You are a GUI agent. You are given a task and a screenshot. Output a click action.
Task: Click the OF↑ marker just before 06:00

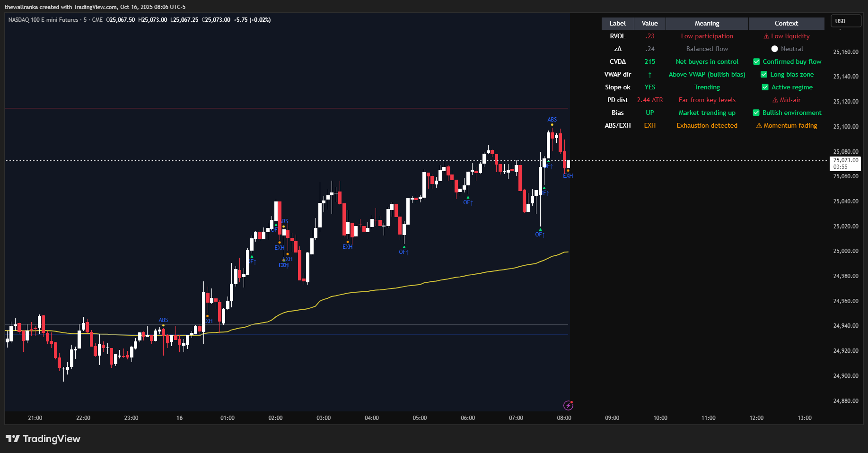click(x=468, y=203)
